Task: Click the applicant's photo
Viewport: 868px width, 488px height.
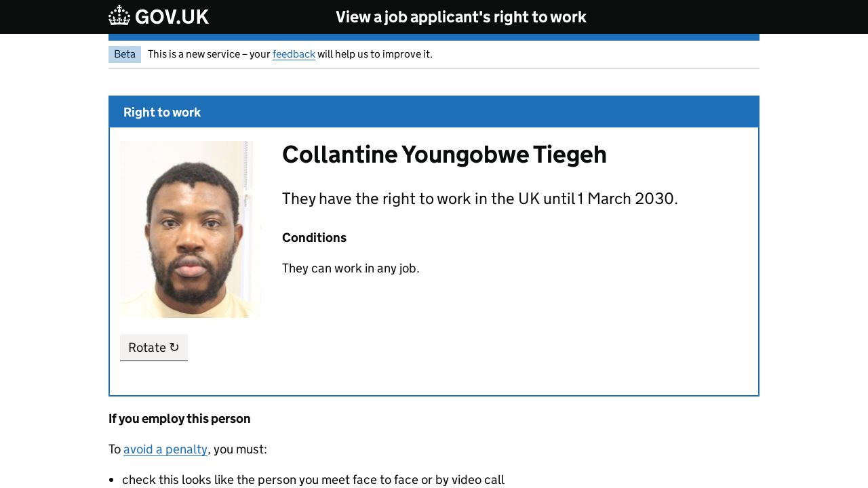Action: [x=190, y=229]
